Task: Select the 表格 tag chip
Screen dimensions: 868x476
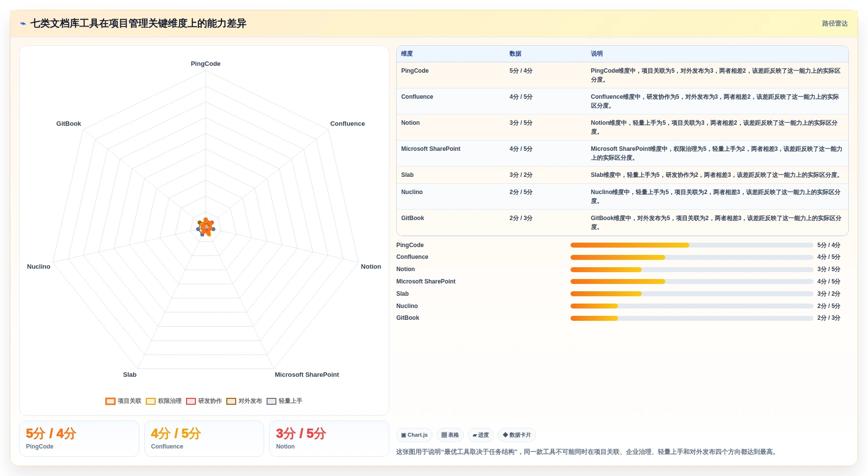Action: 450,435
